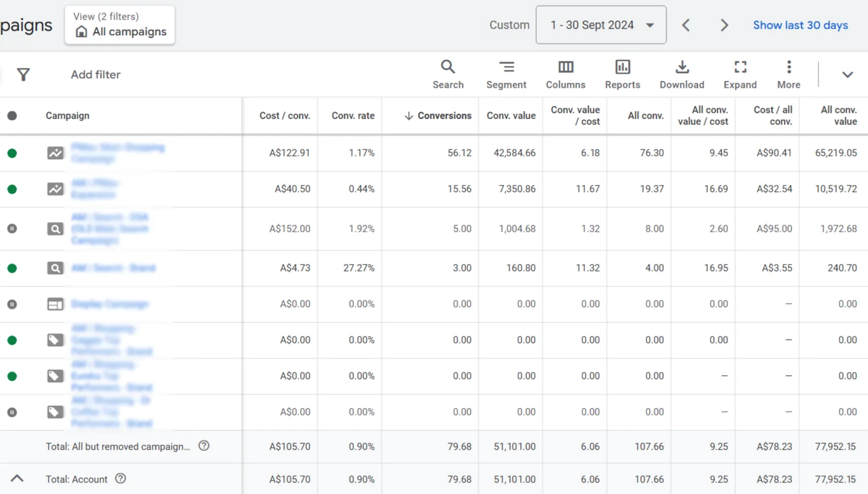This screenshot has width=868, height=494.
Task: Toggle paused status of the Display campaign row
Action: pyautogui.click(x=12, y=304)
